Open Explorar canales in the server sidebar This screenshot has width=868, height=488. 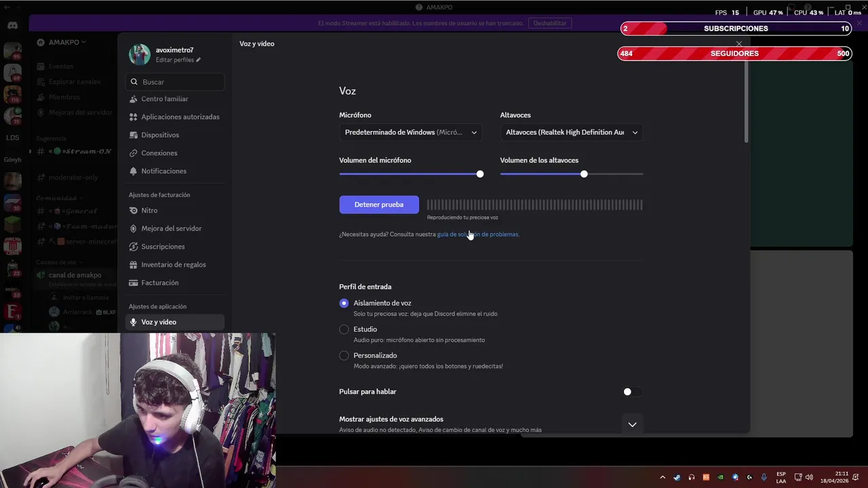click(75, 82)
